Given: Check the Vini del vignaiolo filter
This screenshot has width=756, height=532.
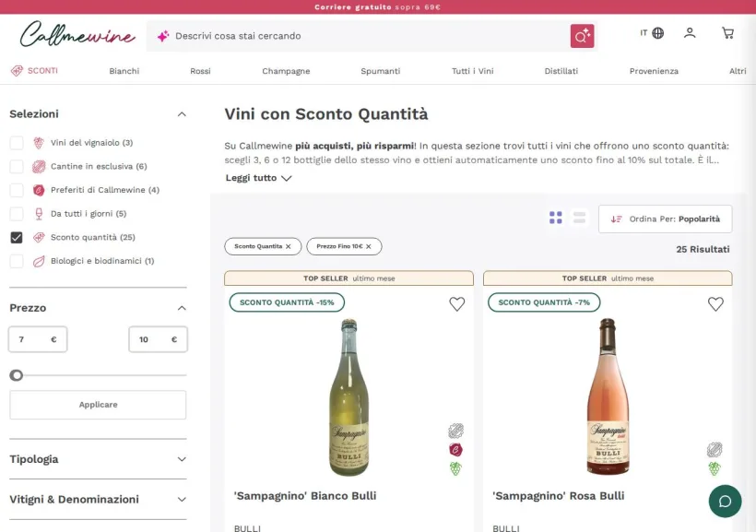Looking at the screenshot, I should 17,143.
